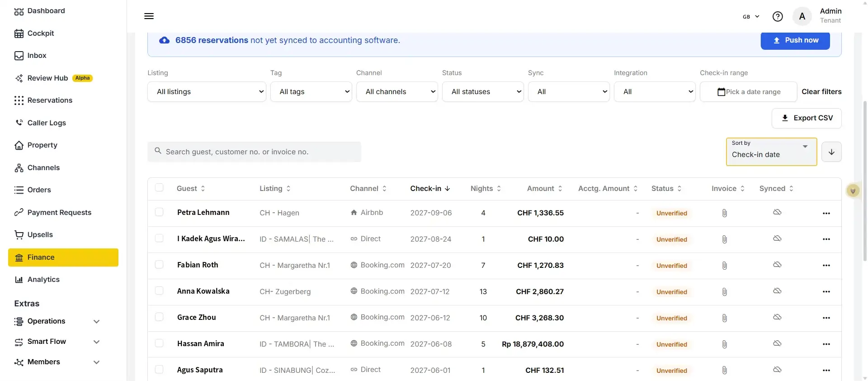The width and height of the screenshot is (868, 381).
Task: Click the Push now button
Action: click(x=795, y=40)
